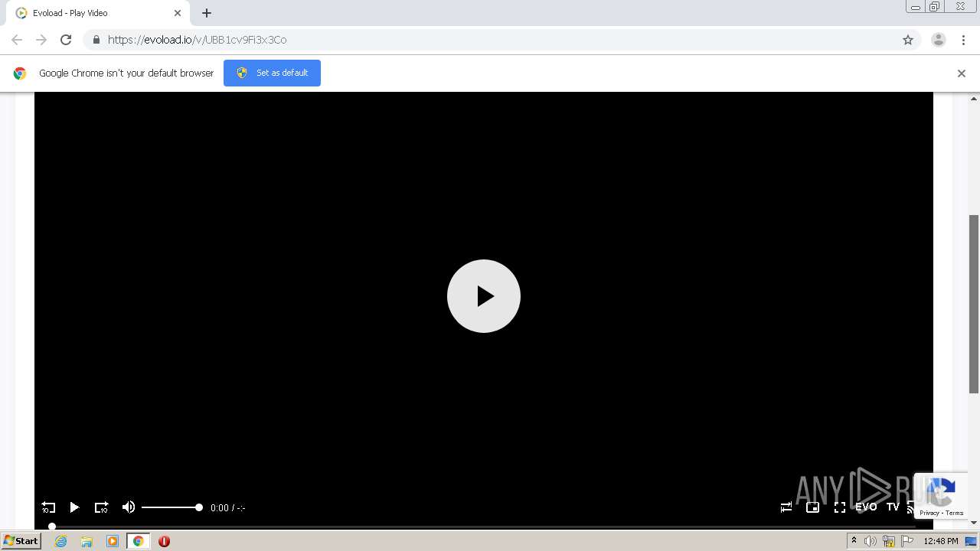980x551 pixels.
Task: Start playback with the large center play button
Action: (x=484, y=296)
